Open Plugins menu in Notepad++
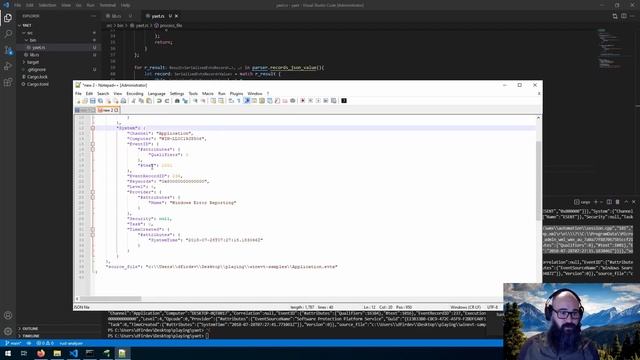 click(x=236, y=93)
